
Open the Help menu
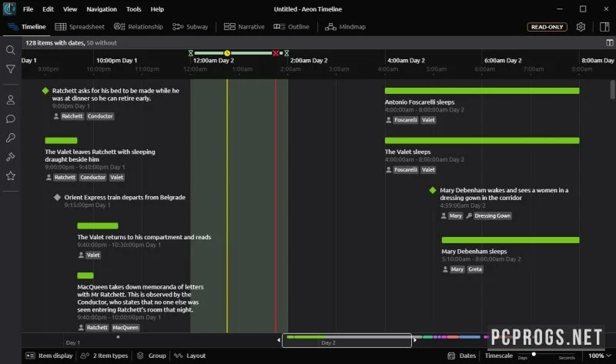tap(157, 9)
